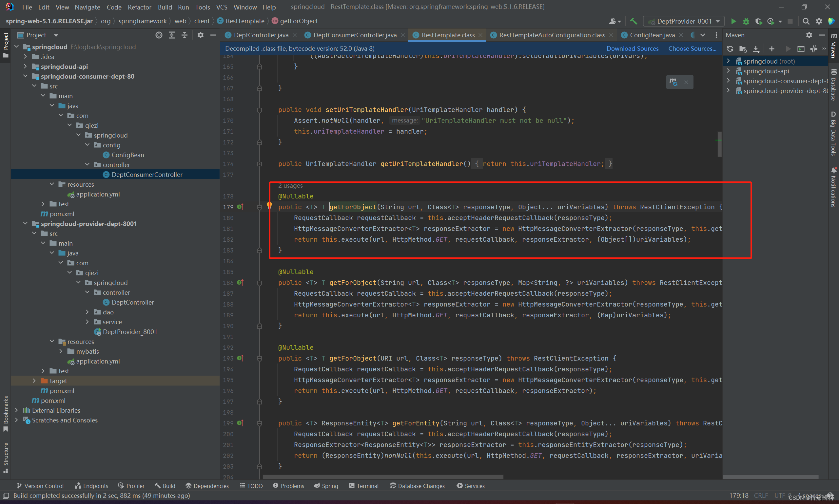Expand the target folder in project tree

point(34,381)
